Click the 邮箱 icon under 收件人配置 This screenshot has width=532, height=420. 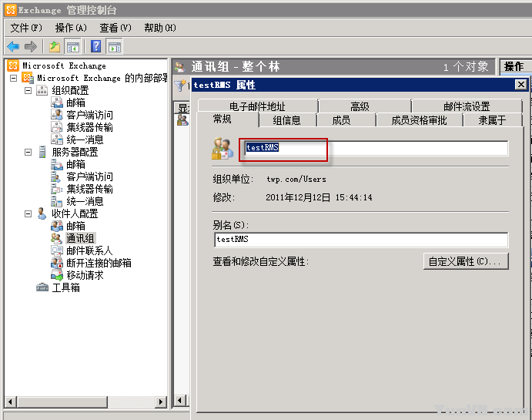[x=57, y=226]
